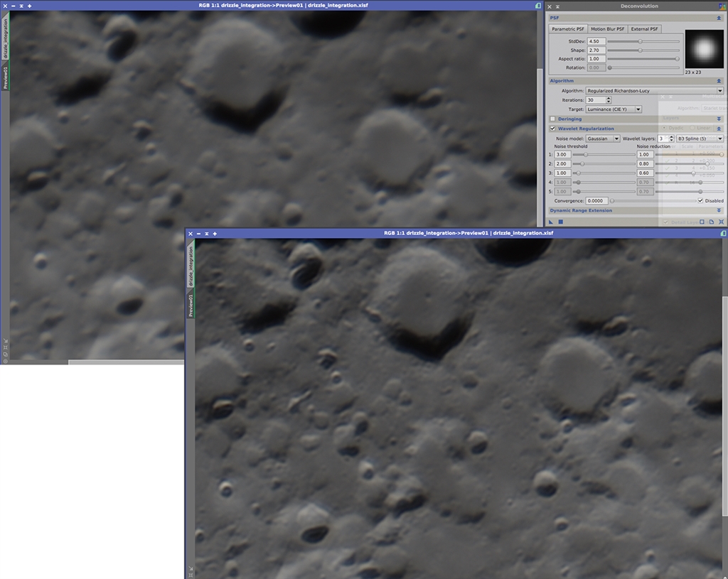Expand the Dynamic Range Extension section
728x579 pixels.
pos(719,210)
